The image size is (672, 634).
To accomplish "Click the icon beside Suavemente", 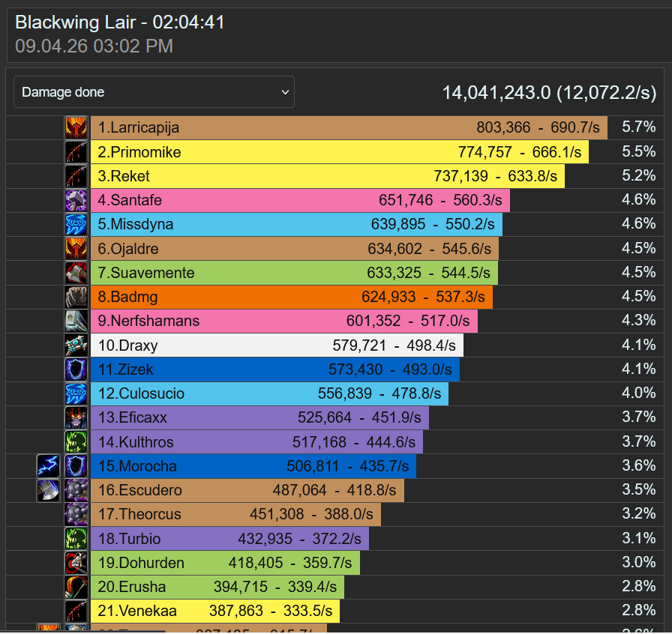I will coord(76,273).
